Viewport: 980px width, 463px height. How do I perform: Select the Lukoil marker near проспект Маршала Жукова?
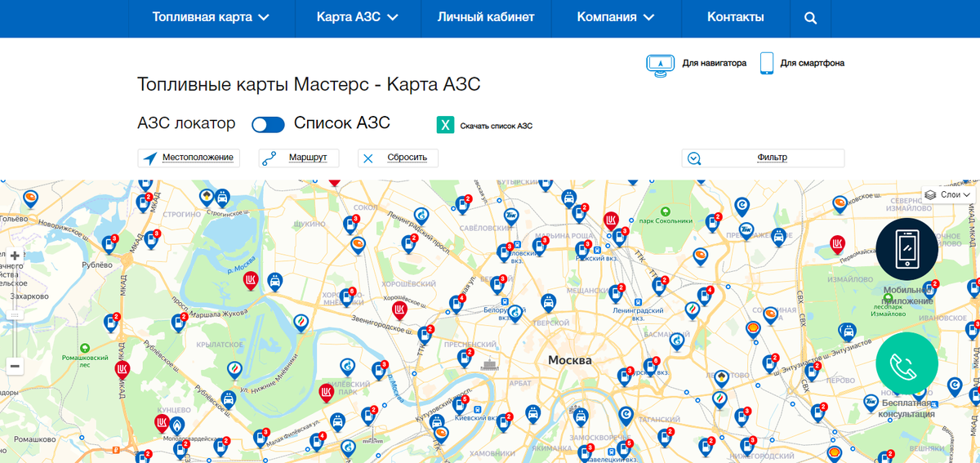coord(252,281)
